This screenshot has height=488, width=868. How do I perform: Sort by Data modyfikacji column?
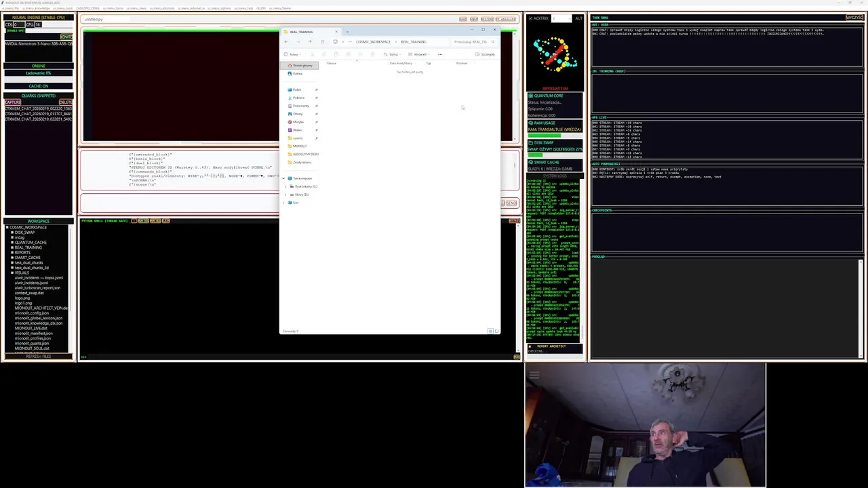click(401, 63)
